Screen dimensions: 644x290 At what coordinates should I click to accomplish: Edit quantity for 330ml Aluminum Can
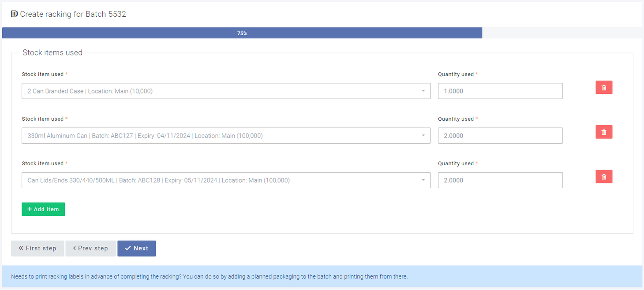(x=500, y=135)
